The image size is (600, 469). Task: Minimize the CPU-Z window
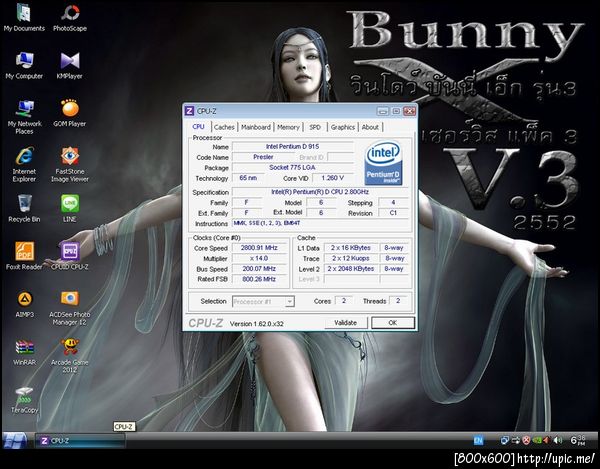click(x=382, y=111)
